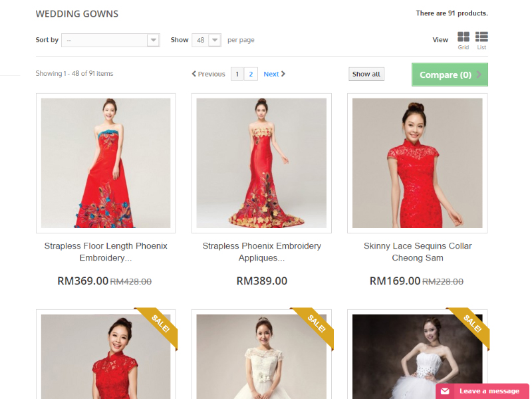
Task: Open the Sort by dropdown
Action: tap(110, 40)
